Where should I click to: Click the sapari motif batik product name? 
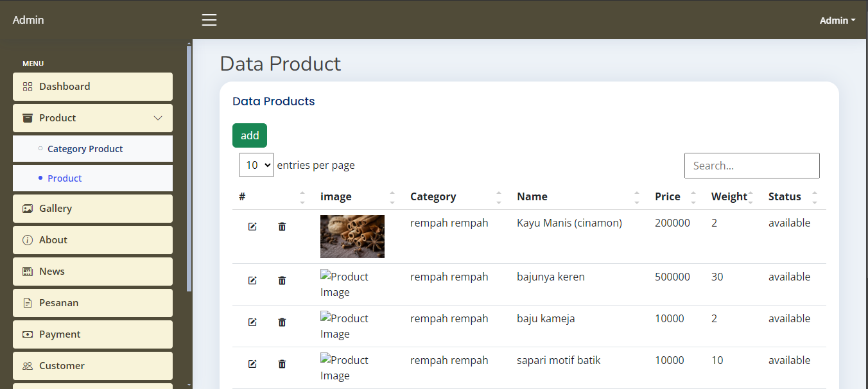click(558, 360)
